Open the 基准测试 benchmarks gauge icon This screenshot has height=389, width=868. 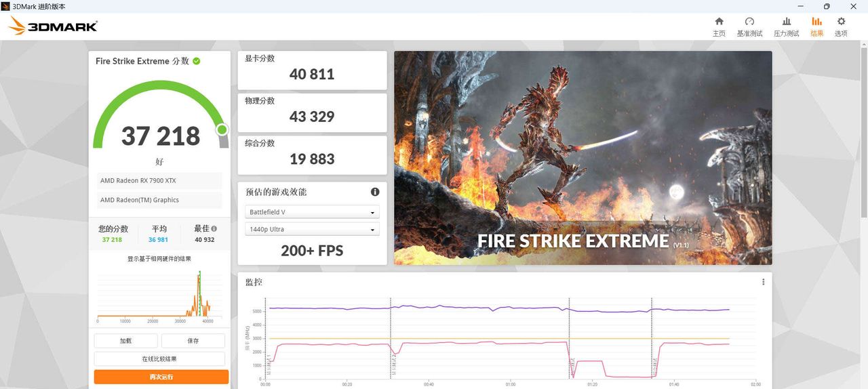tap(749, 22)
